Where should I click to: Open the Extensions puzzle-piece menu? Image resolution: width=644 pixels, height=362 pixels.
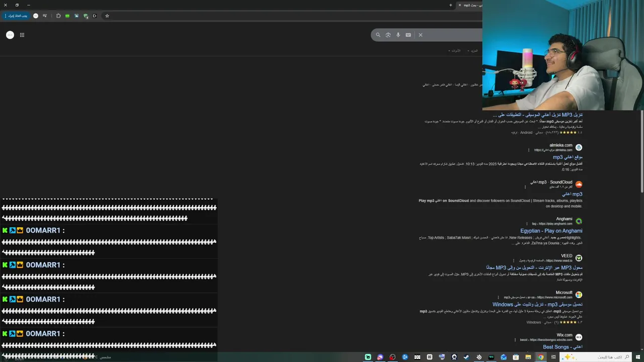(x=58, y=16)
